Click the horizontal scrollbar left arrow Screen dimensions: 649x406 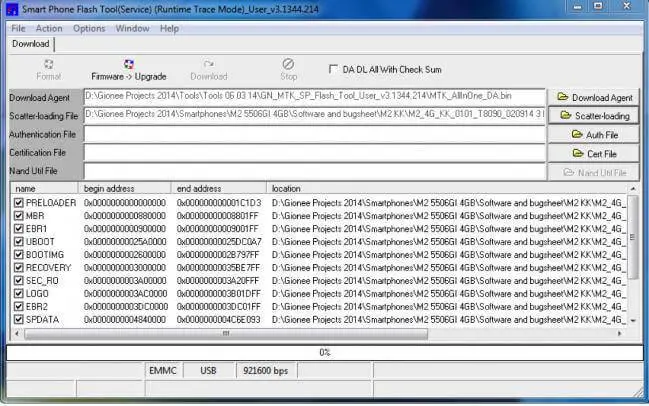17,334
